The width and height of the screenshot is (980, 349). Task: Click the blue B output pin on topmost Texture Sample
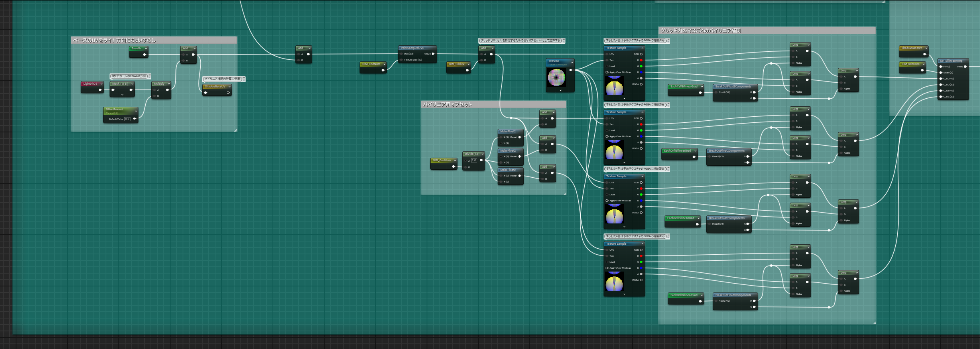(641, 72)
